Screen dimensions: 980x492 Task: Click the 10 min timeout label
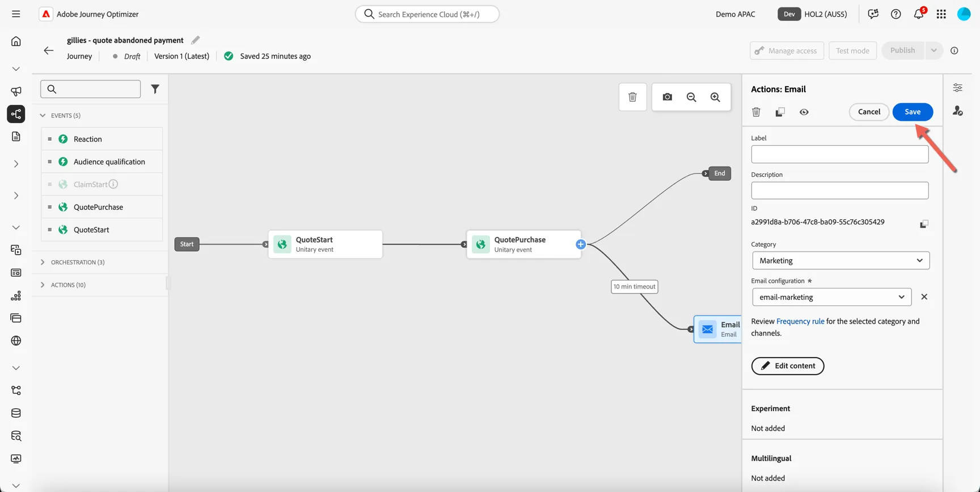634,287
